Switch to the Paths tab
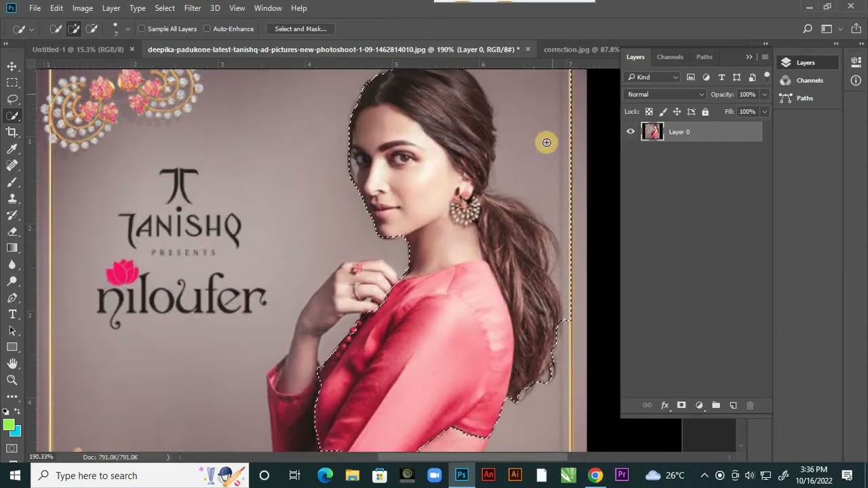The height and width of the screenshot is (488, 868). pyautogui.click(x=705, y=57)
